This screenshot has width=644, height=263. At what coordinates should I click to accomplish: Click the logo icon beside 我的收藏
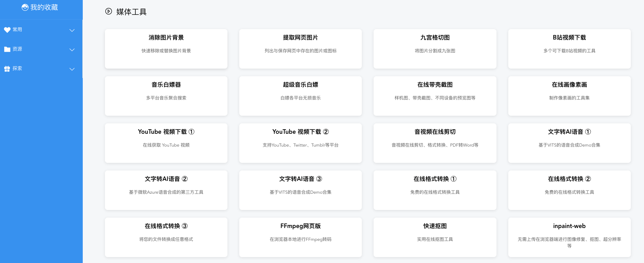point(25,7)
